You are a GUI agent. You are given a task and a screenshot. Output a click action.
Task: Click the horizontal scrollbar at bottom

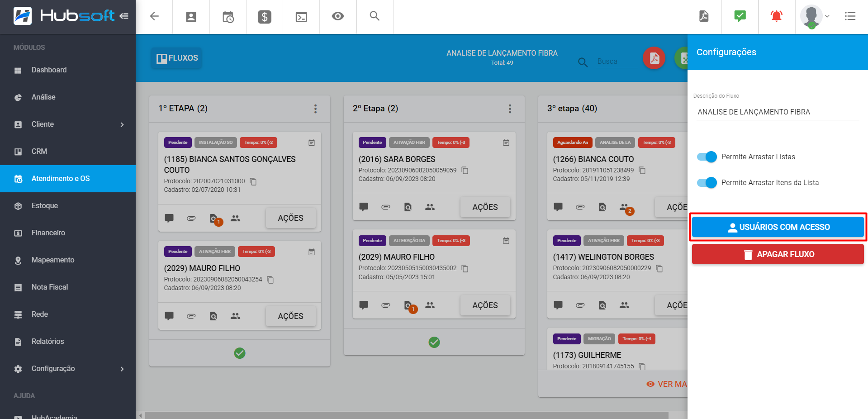[406, 415]
